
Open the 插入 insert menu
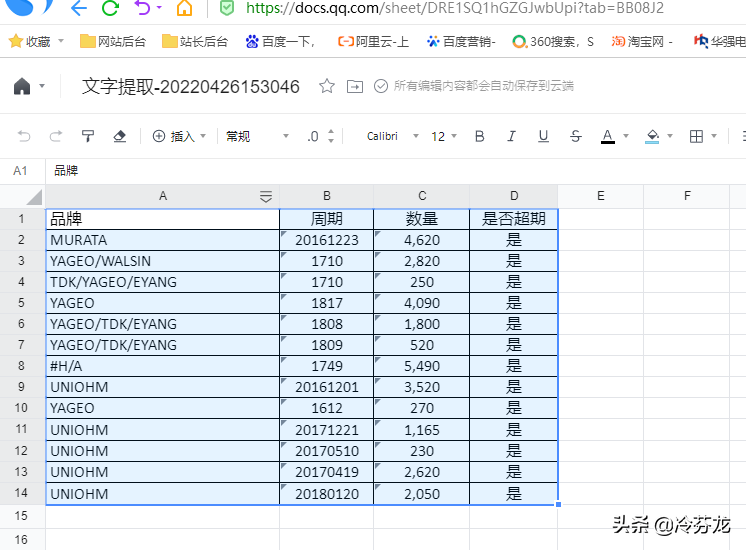click(x=179, y=137)
